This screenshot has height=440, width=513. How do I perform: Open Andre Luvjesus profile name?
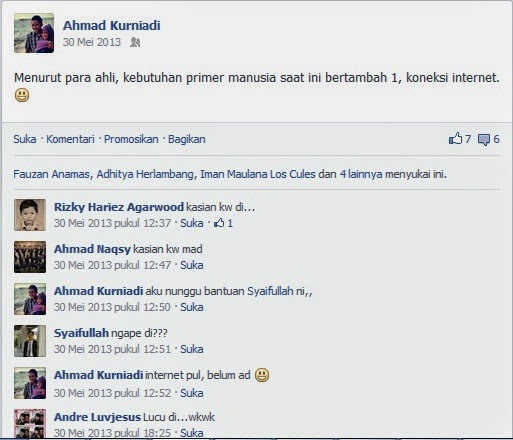point(97,417)
